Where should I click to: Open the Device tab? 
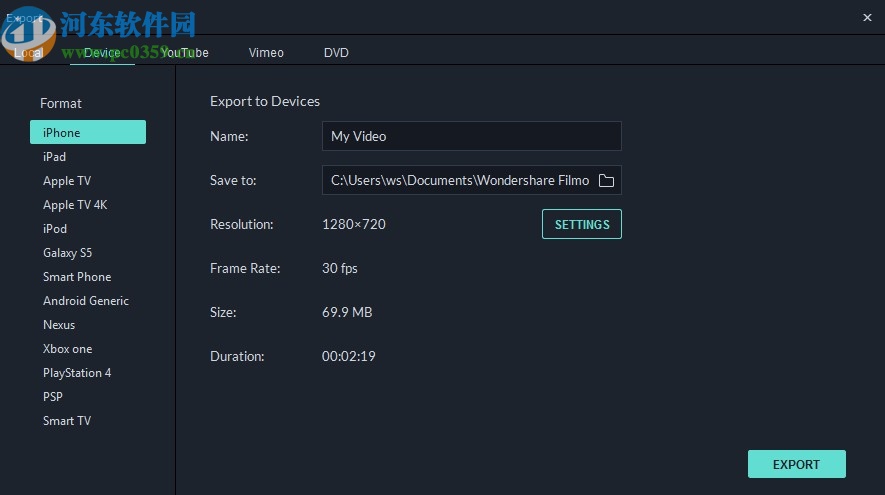(x=102, y=53)
